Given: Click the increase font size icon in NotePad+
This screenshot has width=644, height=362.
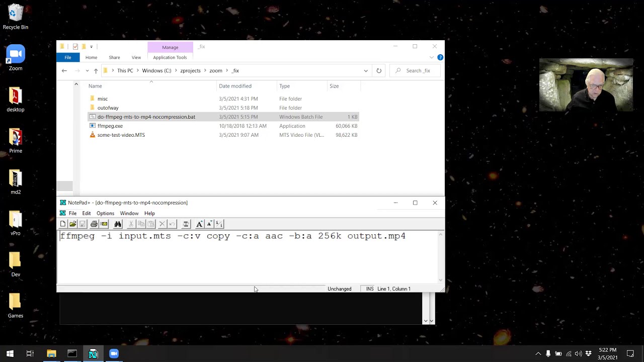Looking at the screenshot, I should [199, 224].
